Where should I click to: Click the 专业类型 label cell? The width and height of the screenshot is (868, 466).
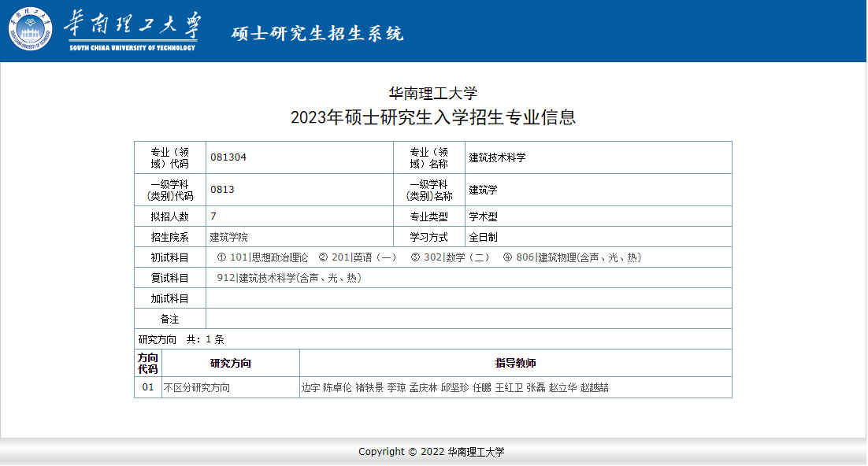[429, 216]
